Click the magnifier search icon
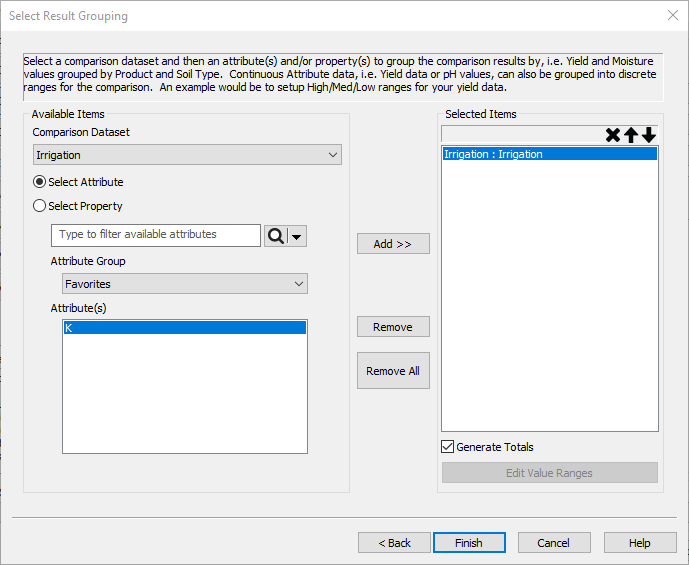This screenshot has width=689, height=565. click(276, 236)
